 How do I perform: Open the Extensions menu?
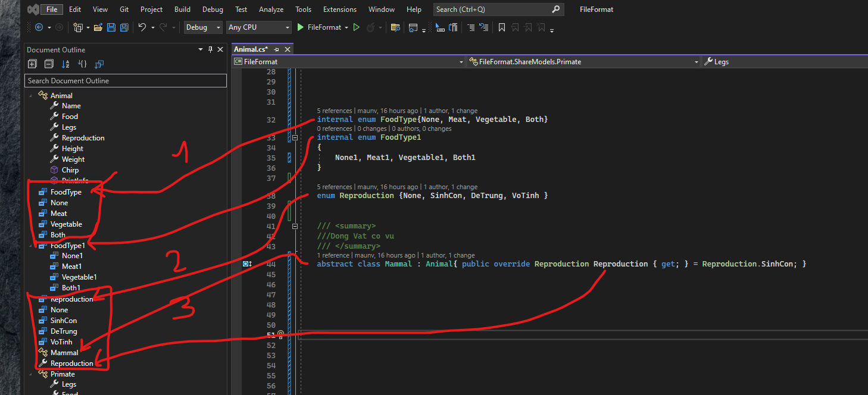click(339, 10)
